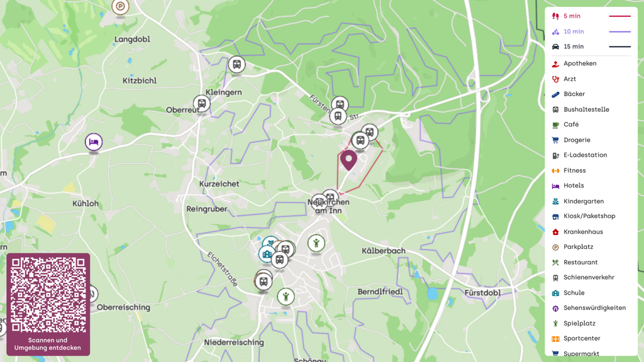The height and width of the screenshot is (362, 644).
Task: Click the teal school marker on map
Action: [267, 254]
